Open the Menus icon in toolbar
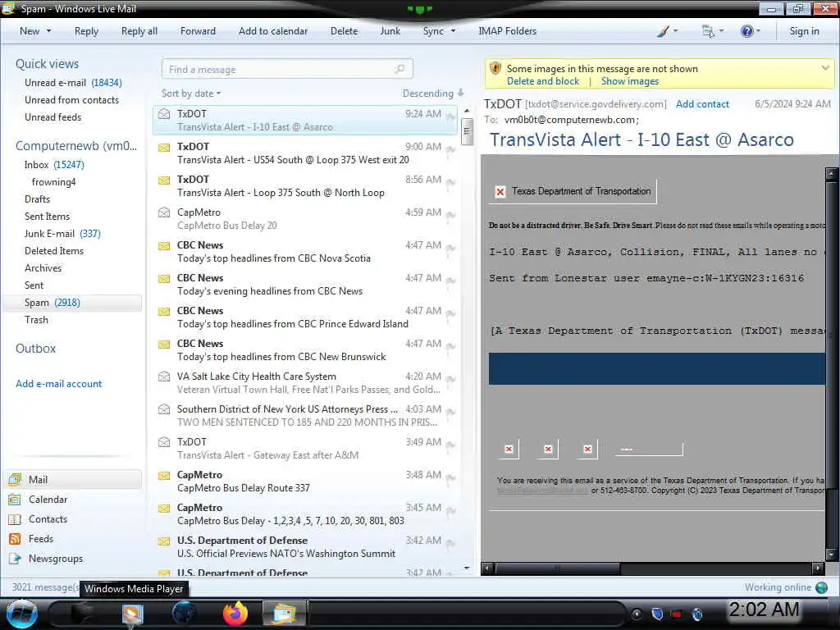Viewport: 840px width, 630px height. tap(708, 31)
